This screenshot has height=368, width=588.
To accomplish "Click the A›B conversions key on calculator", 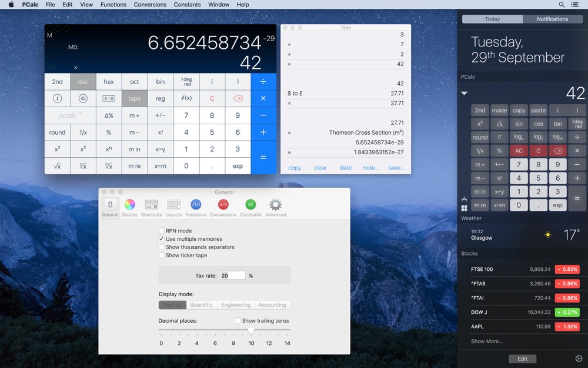I will [x=109, y=98].
